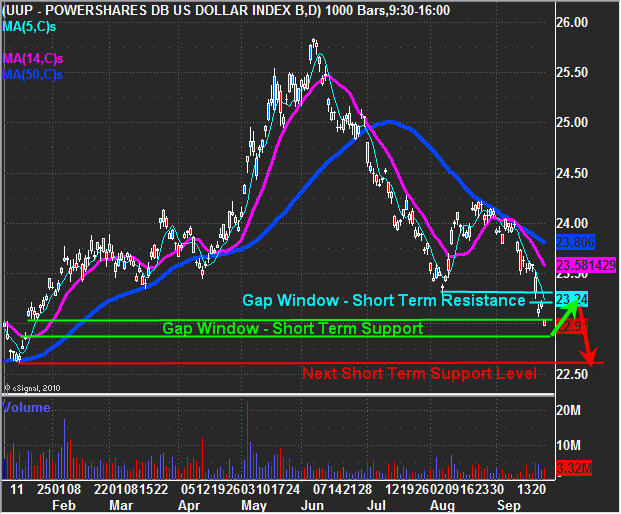The width and height of the screenshot is (621, 514).
Task: Click the green upward arrow annotation
Action: pos(566,318)
